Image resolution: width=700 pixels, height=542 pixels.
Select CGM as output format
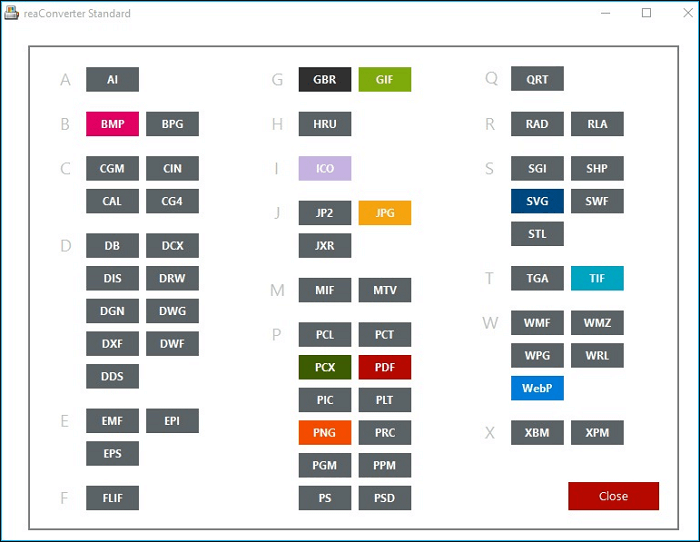(112, 168)
